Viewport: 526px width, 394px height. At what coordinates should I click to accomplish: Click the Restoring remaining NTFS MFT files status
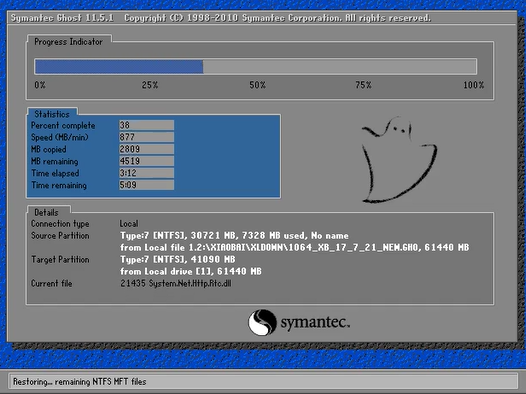(x=80, y=382)
